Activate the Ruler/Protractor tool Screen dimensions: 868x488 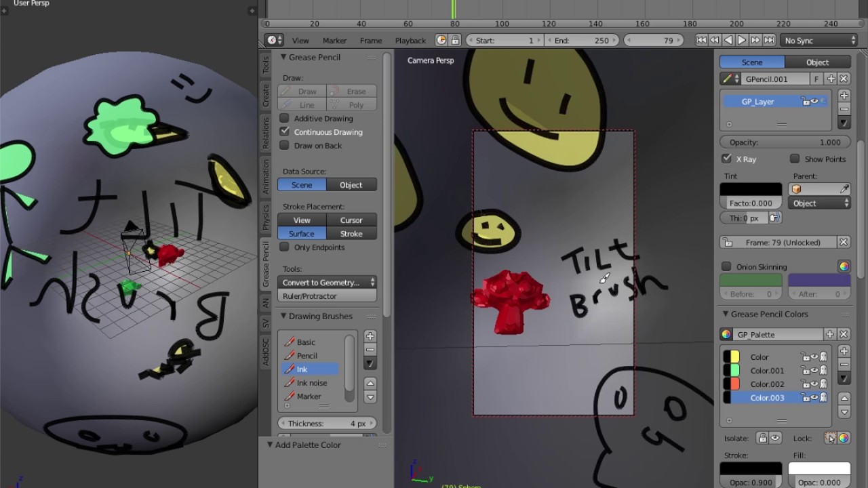click(x=327, y=296)
